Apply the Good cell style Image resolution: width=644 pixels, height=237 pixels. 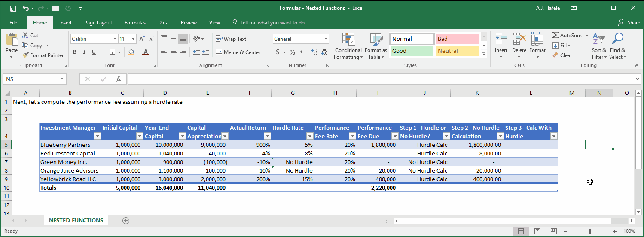(412, 51)
